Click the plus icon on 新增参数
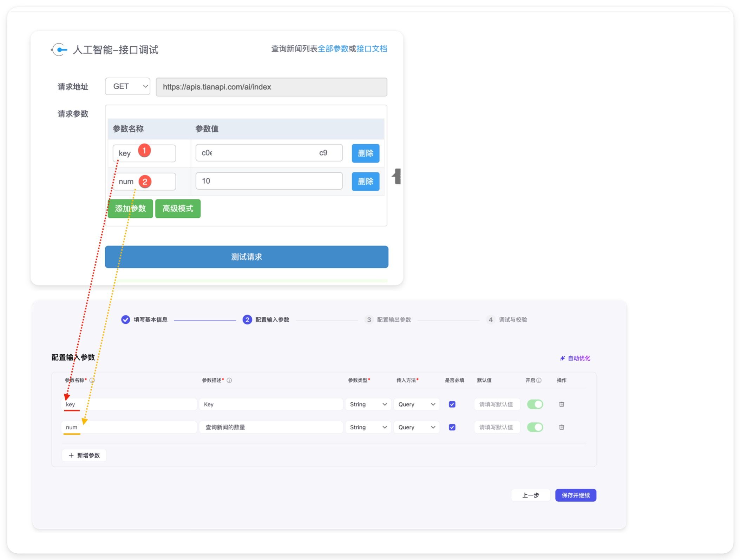The height and width of the screenshot is (560, 740). pos(71,455)
